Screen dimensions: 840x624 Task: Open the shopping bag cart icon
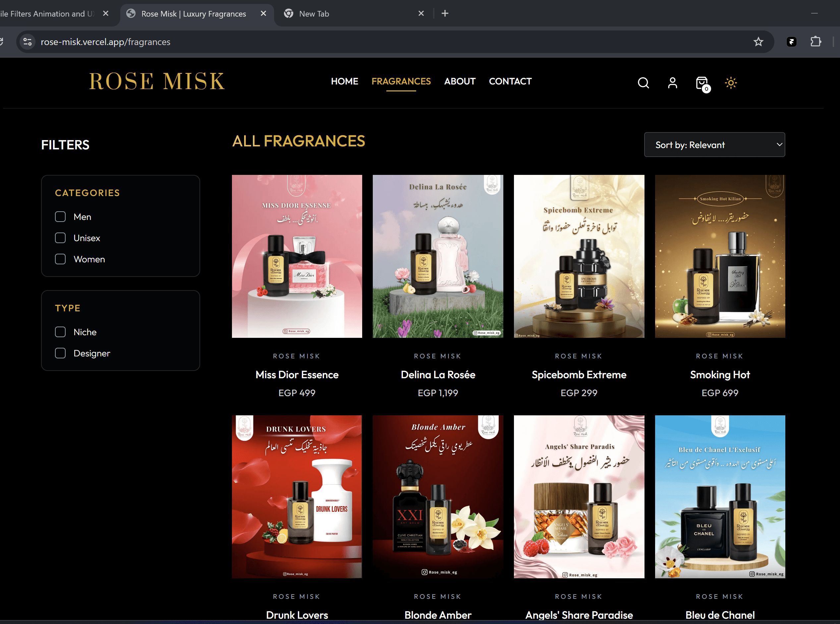pyautogui.click(x=702, y=83)
